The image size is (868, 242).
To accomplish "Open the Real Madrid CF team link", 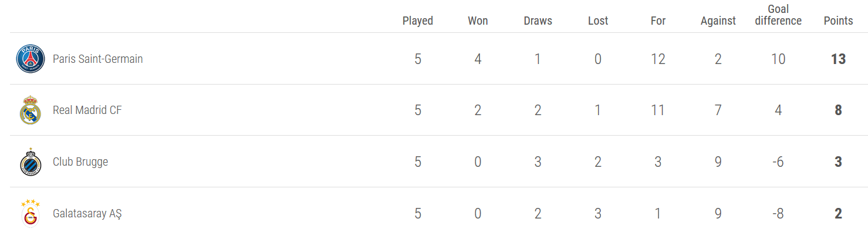I will point(87,110).
